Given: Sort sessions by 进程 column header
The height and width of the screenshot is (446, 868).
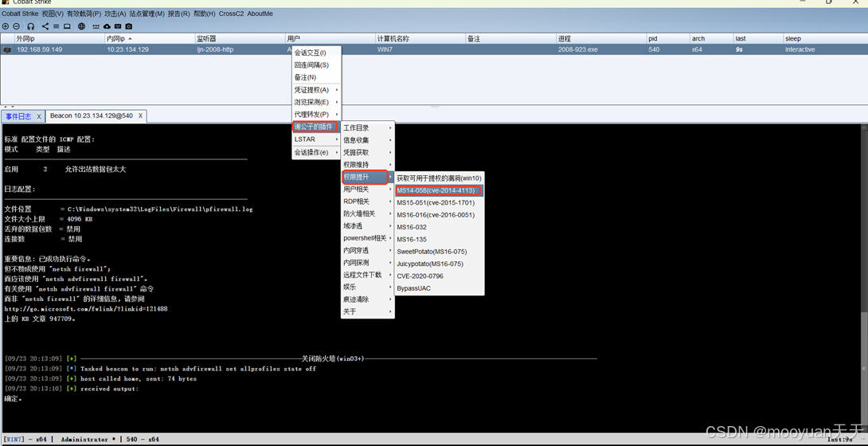Looking at the screenshot, I should tap(601, 39).
